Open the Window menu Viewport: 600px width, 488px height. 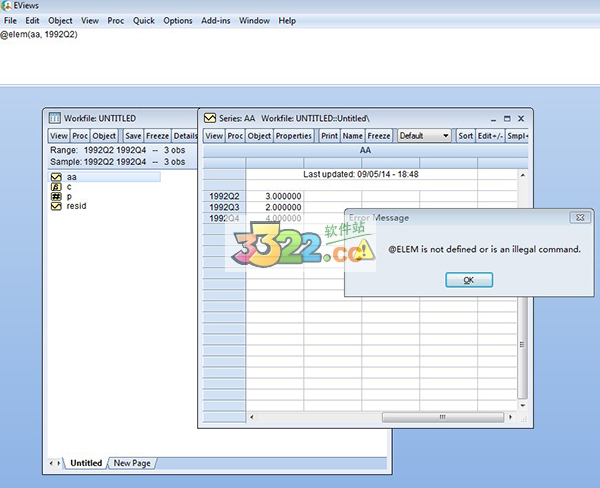254,21
